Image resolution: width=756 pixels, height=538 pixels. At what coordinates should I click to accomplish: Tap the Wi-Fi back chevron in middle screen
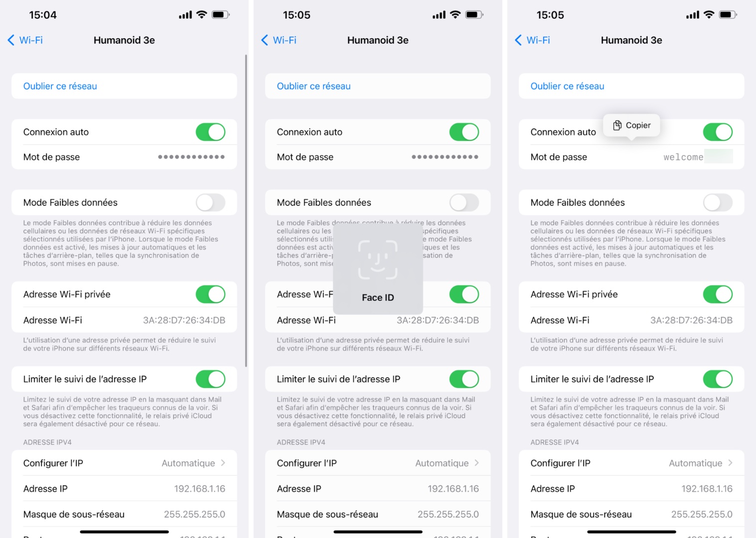pyautogui.click(x=265, y=40)
